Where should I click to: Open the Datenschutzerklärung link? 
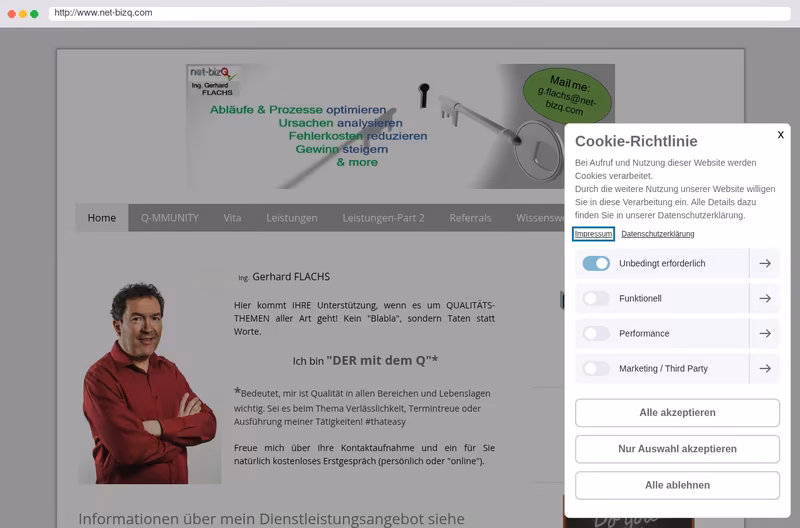pos(658,234)
